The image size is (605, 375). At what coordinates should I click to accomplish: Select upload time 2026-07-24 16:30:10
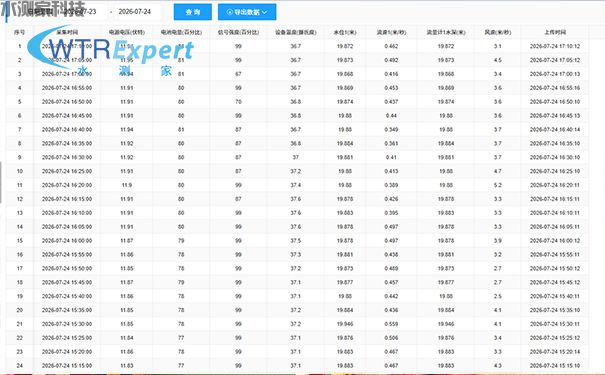pos(555,157)
